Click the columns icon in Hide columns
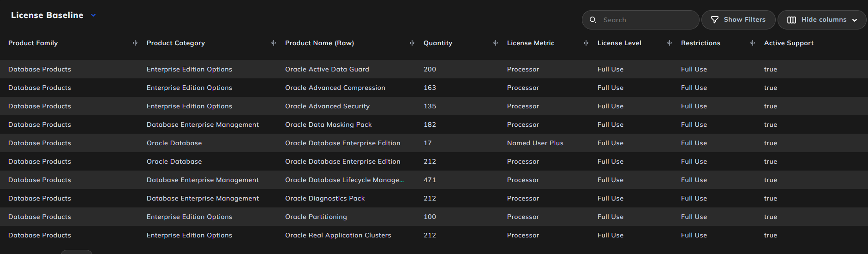This screenshot has width=868, height=254. point(791,20)
